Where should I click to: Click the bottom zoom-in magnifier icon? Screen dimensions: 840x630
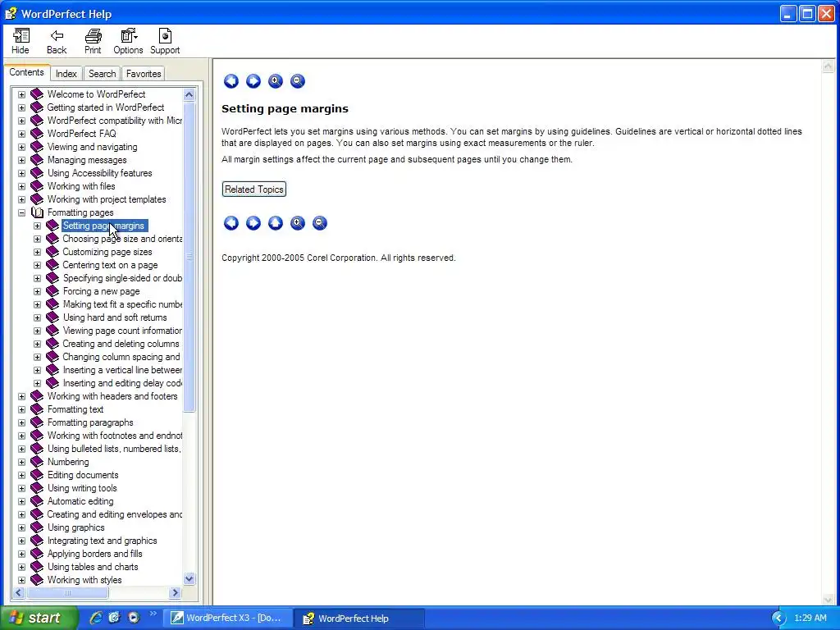click(297, 223)
